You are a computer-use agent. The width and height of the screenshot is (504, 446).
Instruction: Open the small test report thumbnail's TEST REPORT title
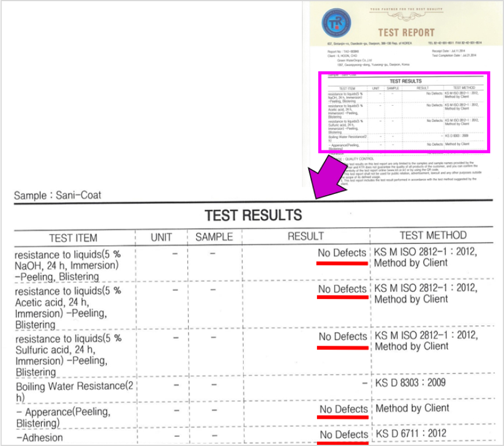pos(406,33)
